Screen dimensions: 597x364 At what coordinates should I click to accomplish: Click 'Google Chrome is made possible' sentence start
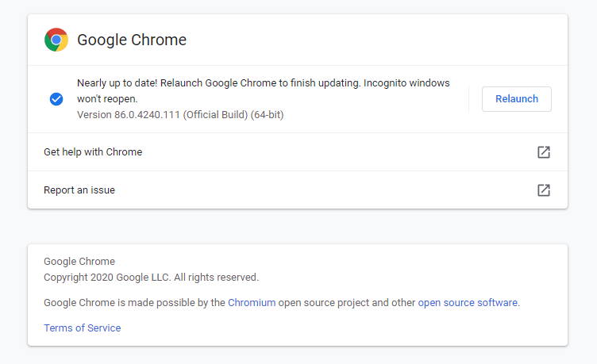tap(134, 303)
